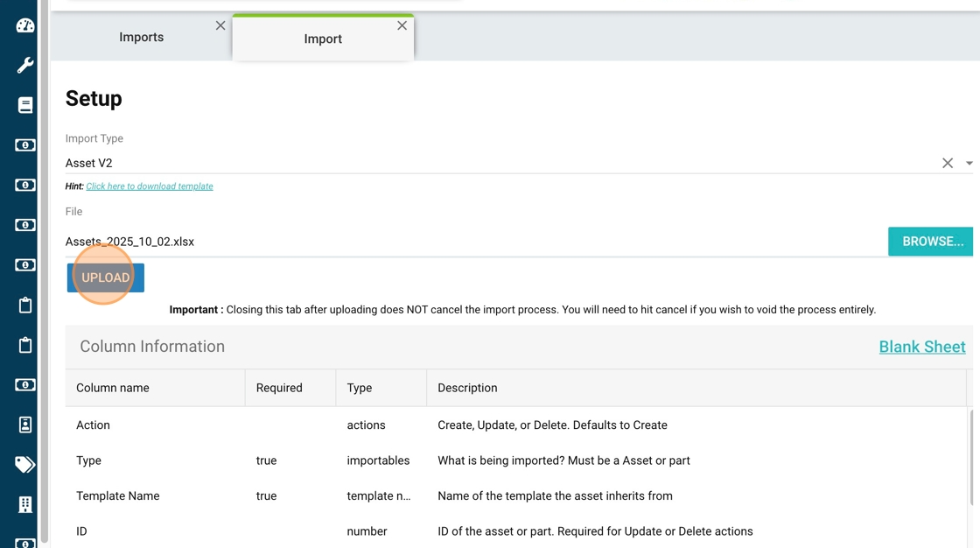The width and height of the screenshot is (980, 548).
Task: Clear the Asset V2 import type selection
Action: [x=947, y=163]
